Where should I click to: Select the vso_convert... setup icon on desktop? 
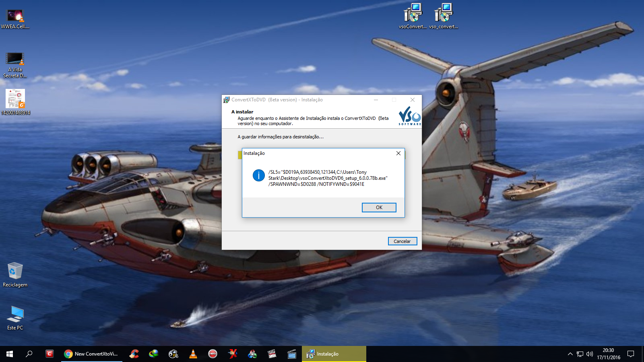click(444, 16)
